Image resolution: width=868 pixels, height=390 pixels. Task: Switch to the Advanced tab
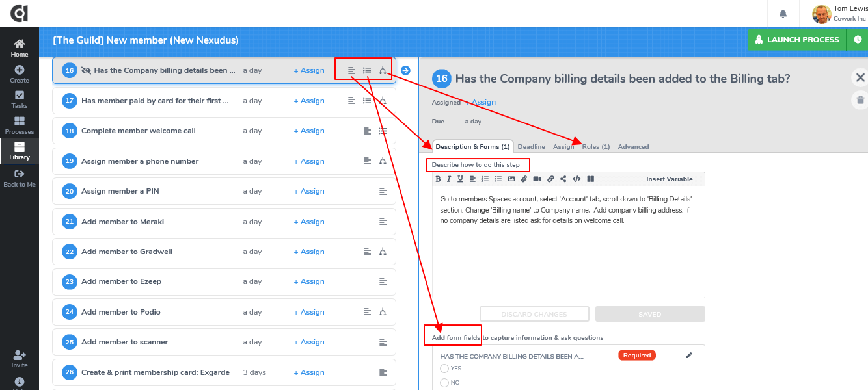[633, 147]
